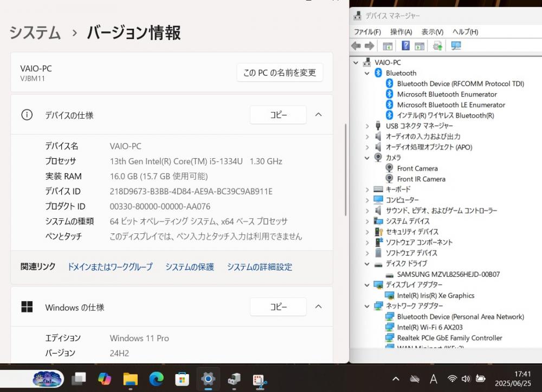Open the 操作(A) menu
Image resolution: width=542 pixels, height=392 pixels.
pos(401,32)
